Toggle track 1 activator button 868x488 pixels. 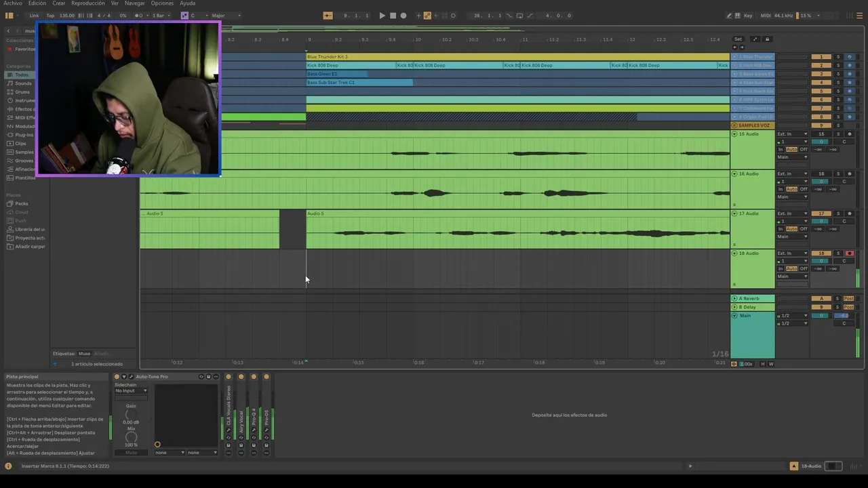tap(821, 57)
